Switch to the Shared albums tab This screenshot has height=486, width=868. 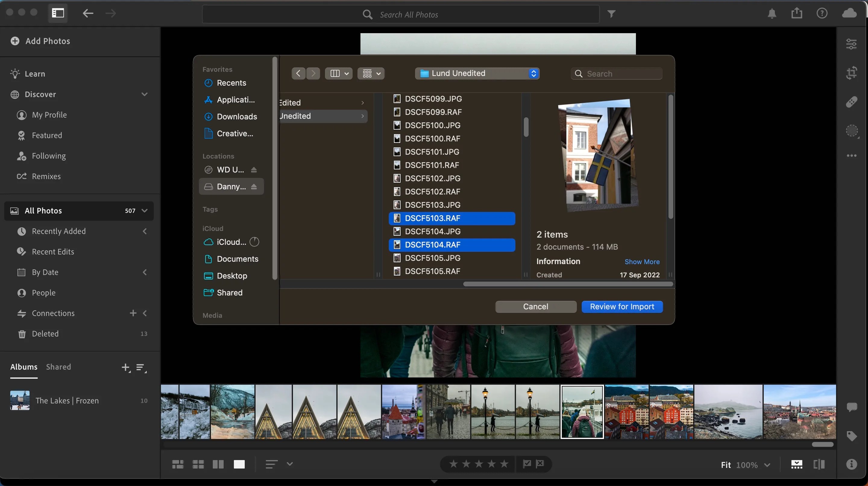click(x=59, y=367)
